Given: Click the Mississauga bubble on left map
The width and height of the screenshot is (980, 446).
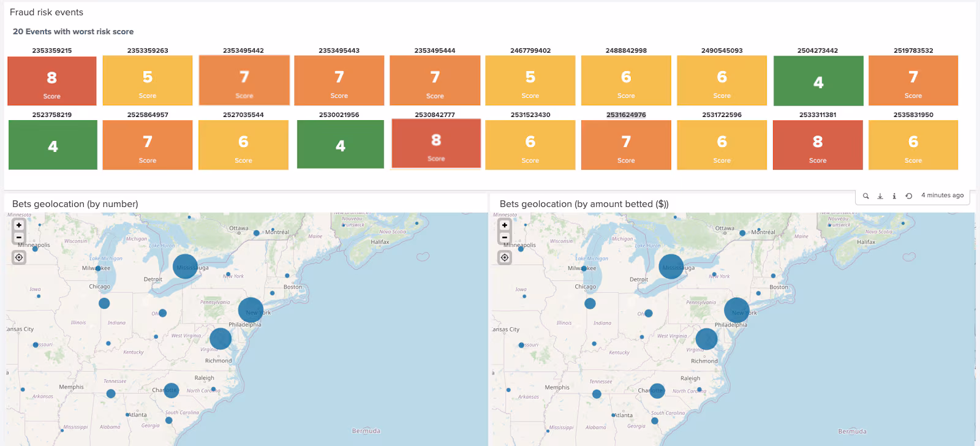Looking at the screenshot, I should 185,266.
